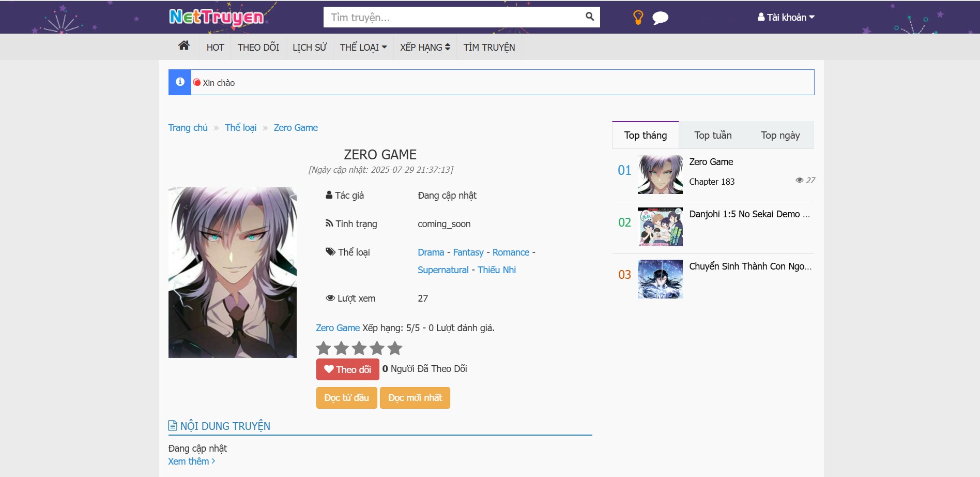Click the NetTruyen logo
The height and width of the screenshot is (477, 980).
[216, 17]
